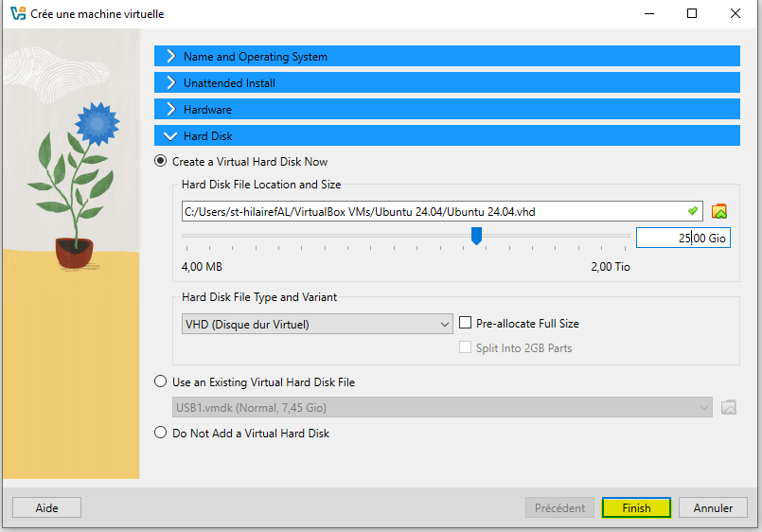Maximize the Crée une machine virtuelle window
The image size is (762, 532).
click(x=692, y=14)
